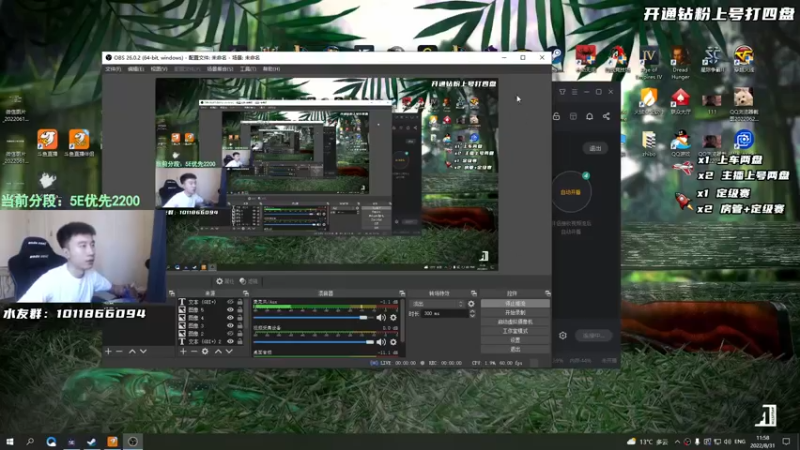Open Age of Empires IV desktop shortcut
The image size is (800, 450).
[x=649, y=62]
